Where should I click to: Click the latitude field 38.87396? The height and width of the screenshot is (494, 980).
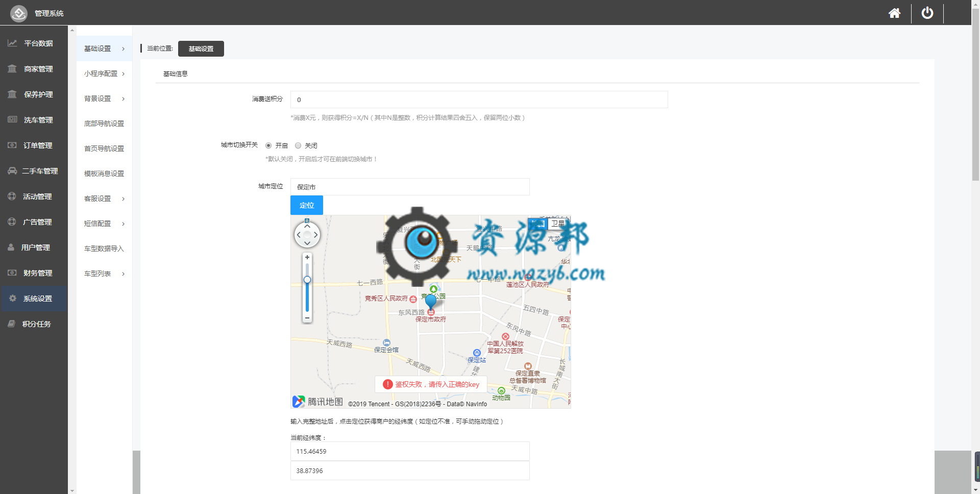pos(410,471)
